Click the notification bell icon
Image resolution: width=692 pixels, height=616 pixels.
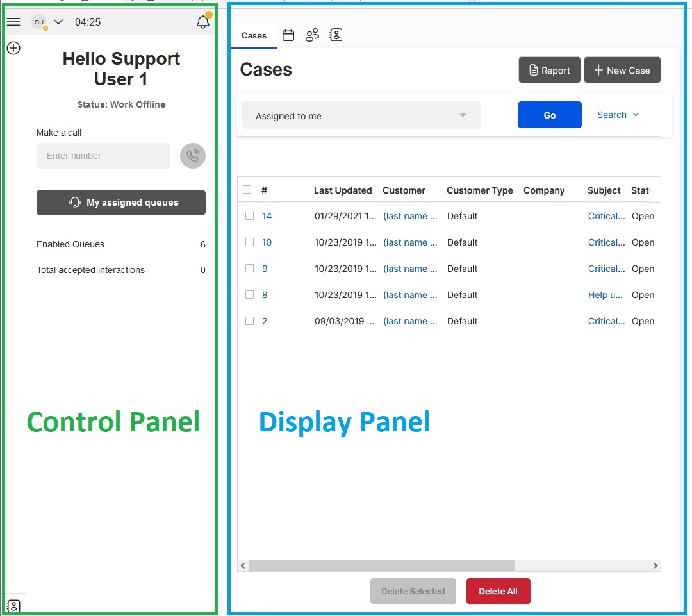click(x=203, y=22)
